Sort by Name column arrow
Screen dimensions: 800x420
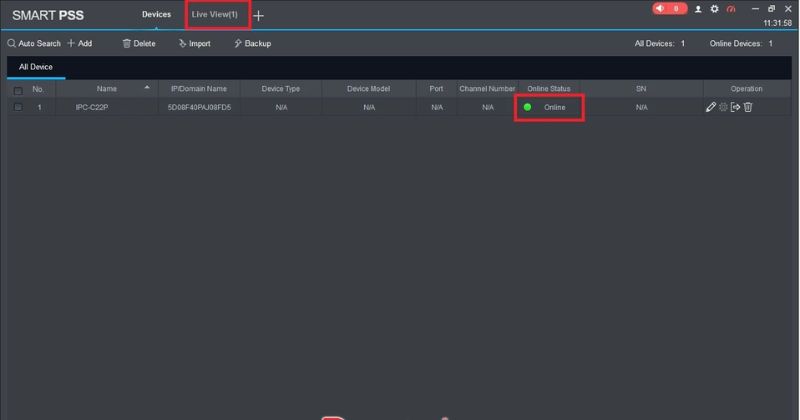(x=147, y=88)
